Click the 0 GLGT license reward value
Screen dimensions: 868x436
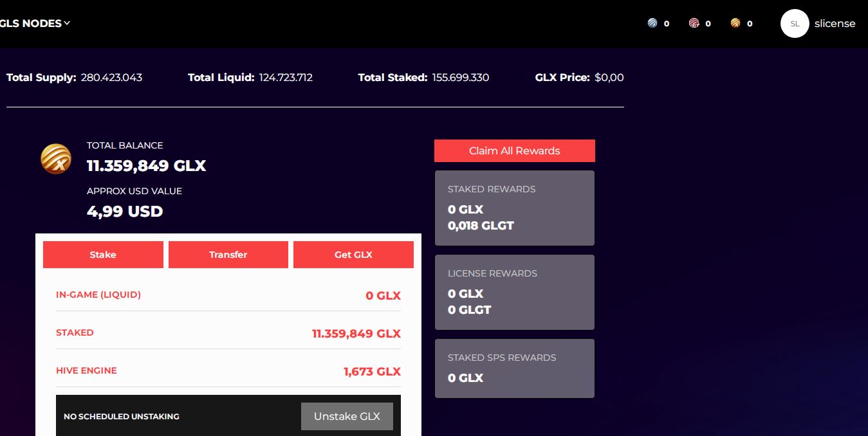pos(469,310)
